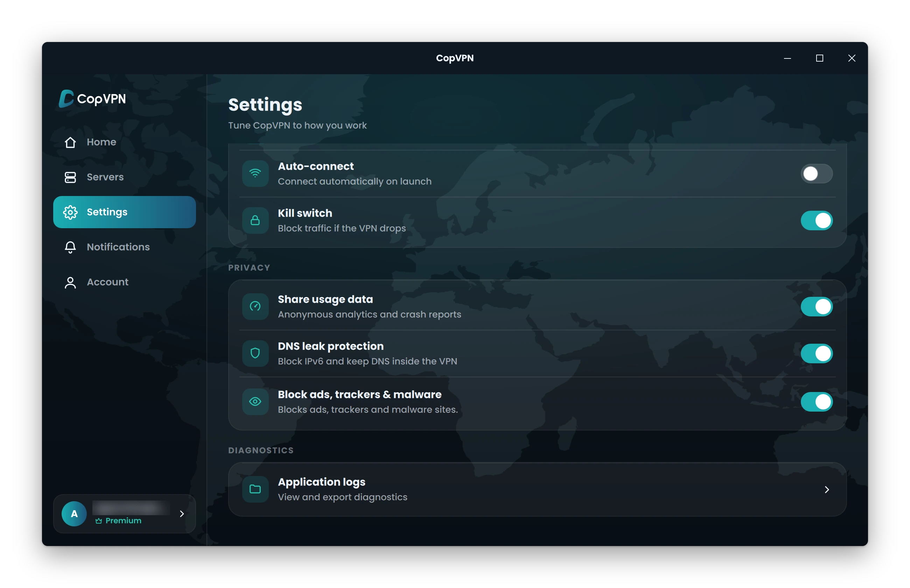Click 'Tune CopVPN to how you work' subtitle
Viewport: 910px width, 588px height.
[x=297, y=126]
